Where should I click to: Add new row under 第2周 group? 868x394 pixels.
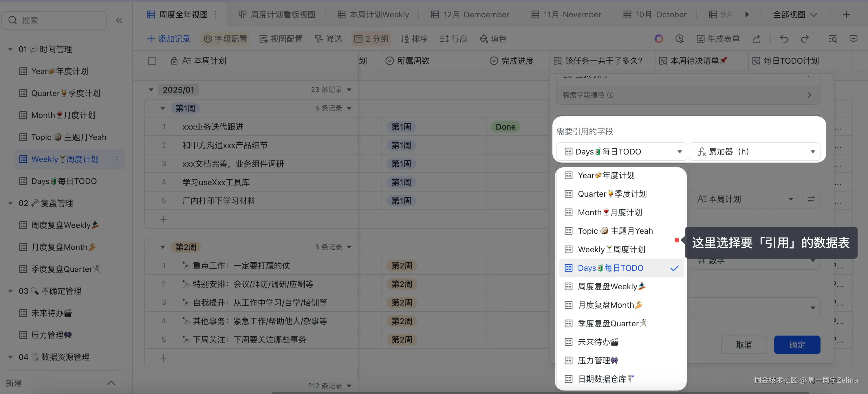pyautogui.click(x=163, y=358)
